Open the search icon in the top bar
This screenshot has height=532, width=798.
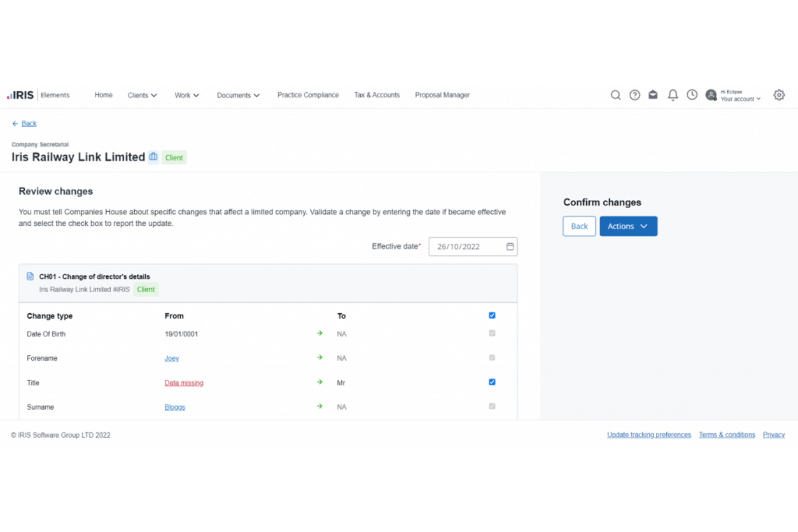(615, 95)
